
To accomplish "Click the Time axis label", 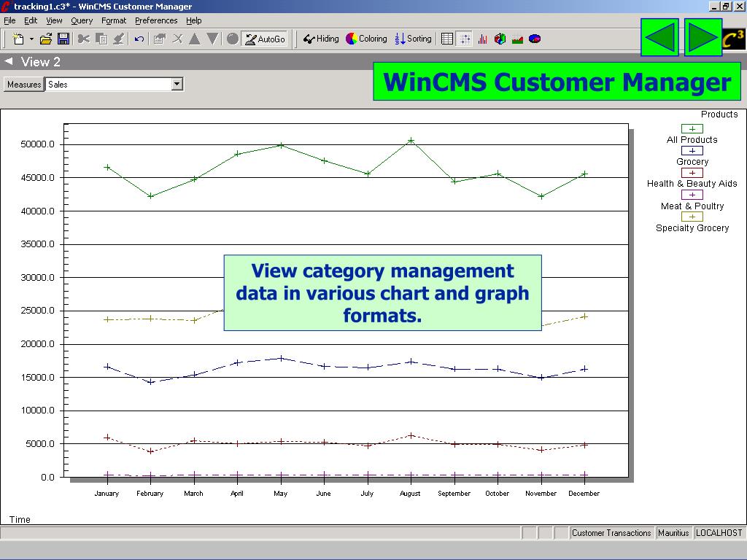I will [20, 519].
